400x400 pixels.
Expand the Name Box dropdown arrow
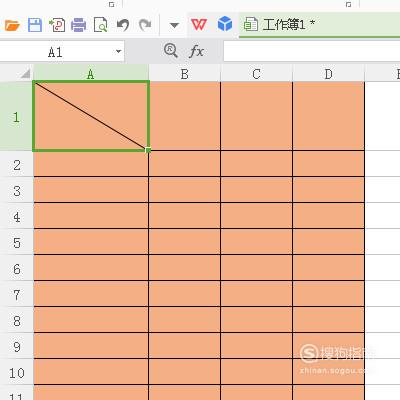coord(118,52)
